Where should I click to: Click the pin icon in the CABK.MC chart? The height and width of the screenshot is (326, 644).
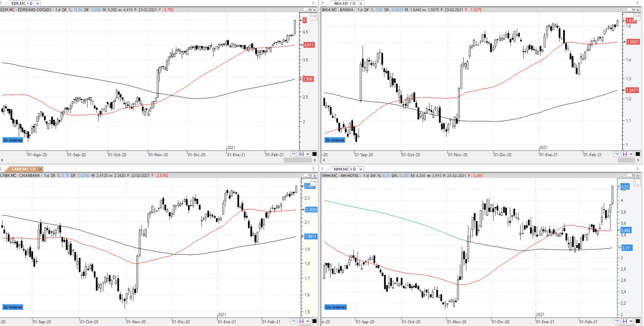pos(308,321)
